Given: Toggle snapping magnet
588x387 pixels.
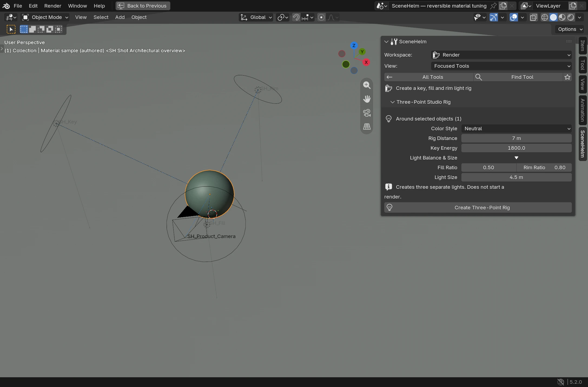Looking at the screenshot, I should (296, 17).
